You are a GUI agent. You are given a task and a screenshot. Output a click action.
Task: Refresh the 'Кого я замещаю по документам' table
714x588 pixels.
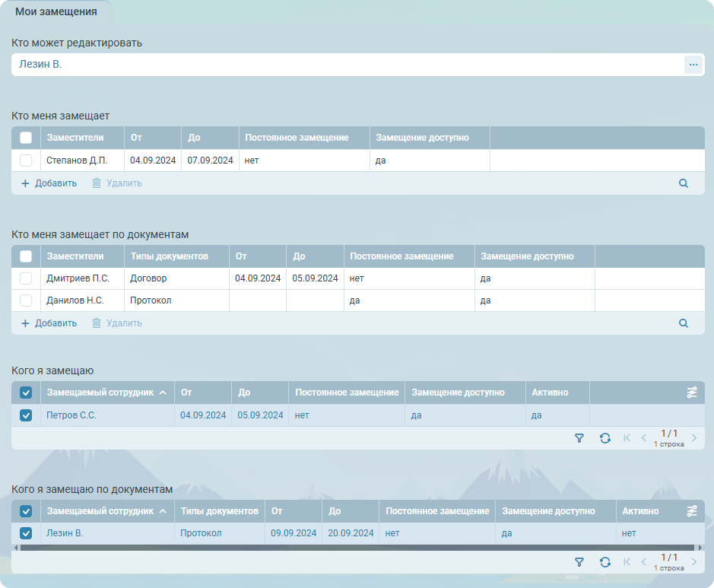pos(605,562)
